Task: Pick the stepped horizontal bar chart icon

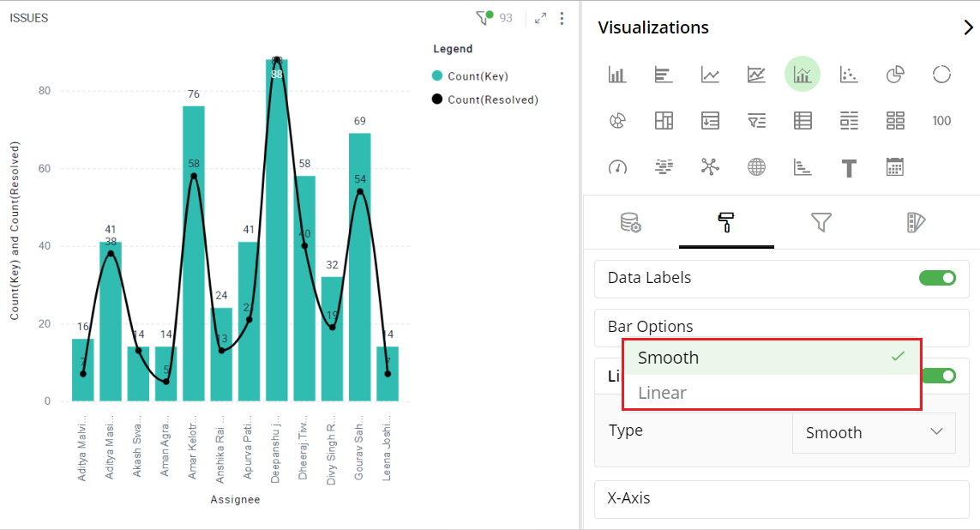Action: [x=803, y=167]
